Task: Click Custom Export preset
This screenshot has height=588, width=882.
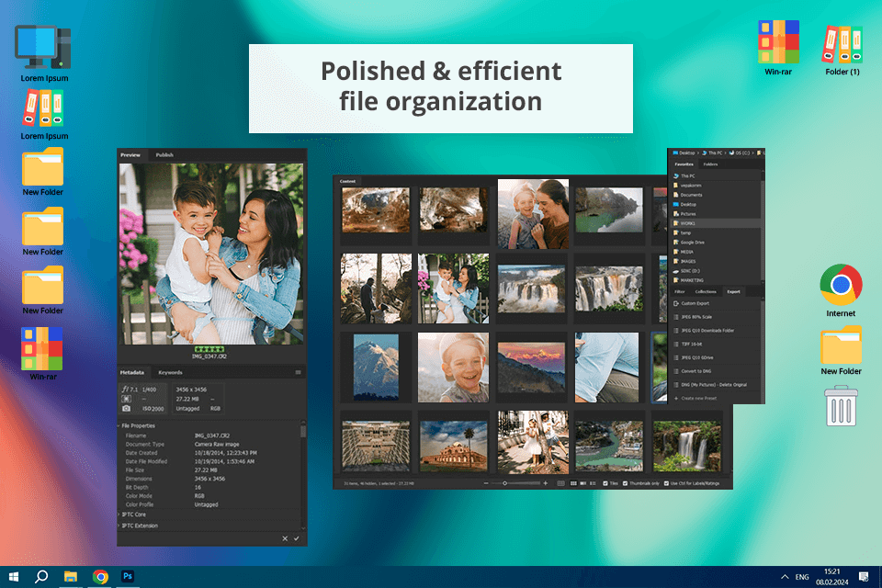Action: pyautogui.click(x=696, y=303)
